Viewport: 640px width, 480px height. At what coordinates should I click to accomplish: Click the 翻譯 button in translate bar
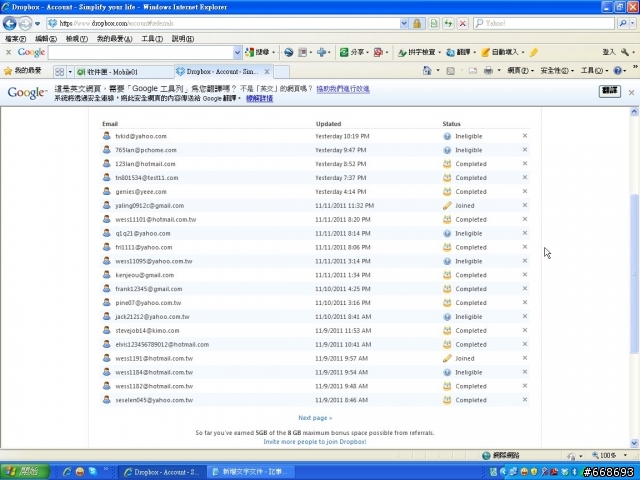pos(610,91)
